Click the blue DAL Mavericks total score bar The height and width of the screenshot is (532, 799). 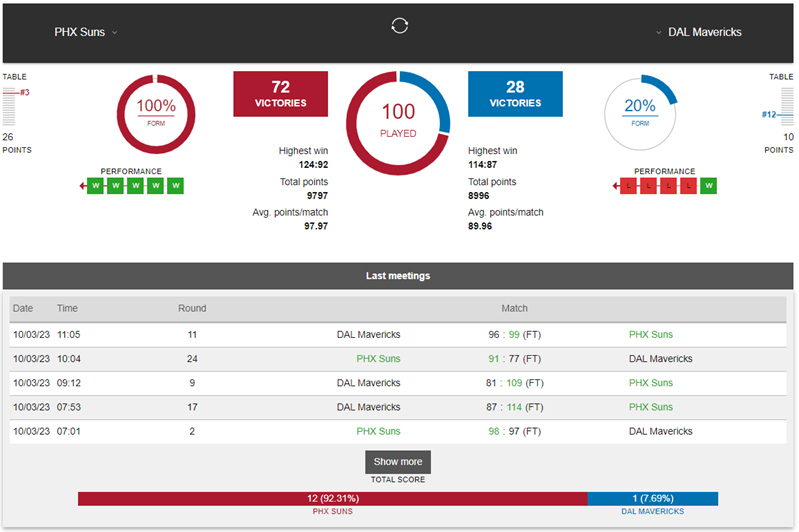click(652, 498)
